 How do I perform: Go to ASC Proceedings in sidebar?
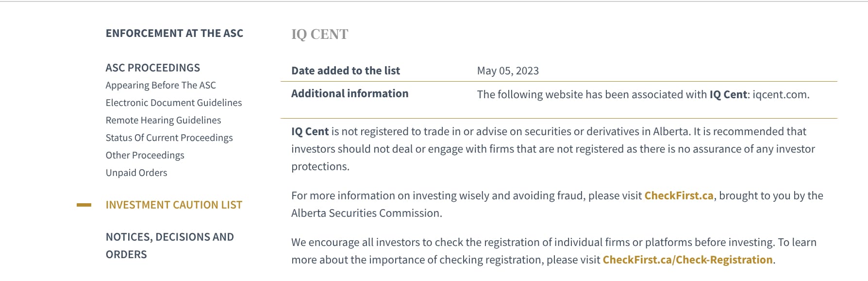(x=153, y=68)
